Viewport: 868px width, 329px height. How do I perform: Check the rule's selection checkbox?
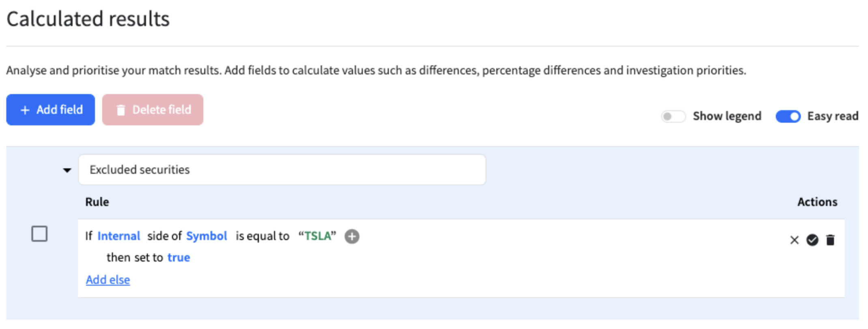[x=39, y=234]
